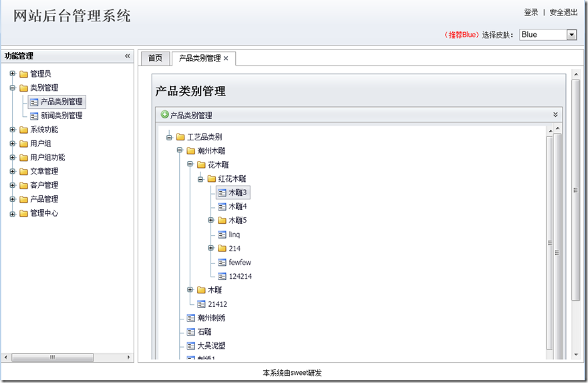Click the 花木雕 folder icon

[x=201, y=164]
